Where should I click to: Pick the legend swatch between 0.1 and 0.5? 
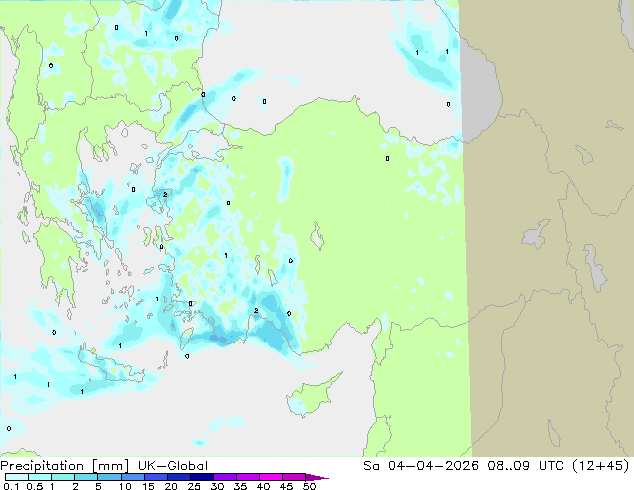(x=17, y=477)
